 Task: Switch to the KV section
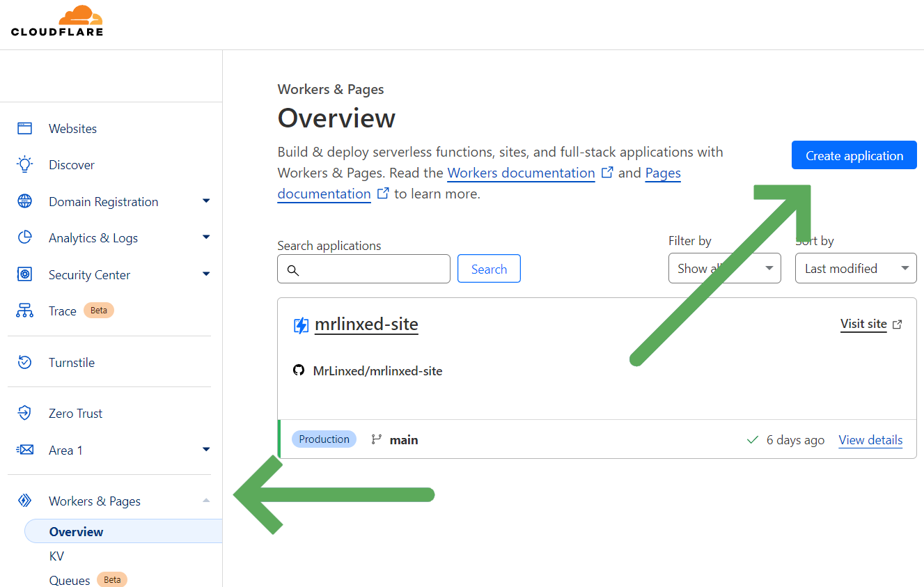(x=56, y=556)
